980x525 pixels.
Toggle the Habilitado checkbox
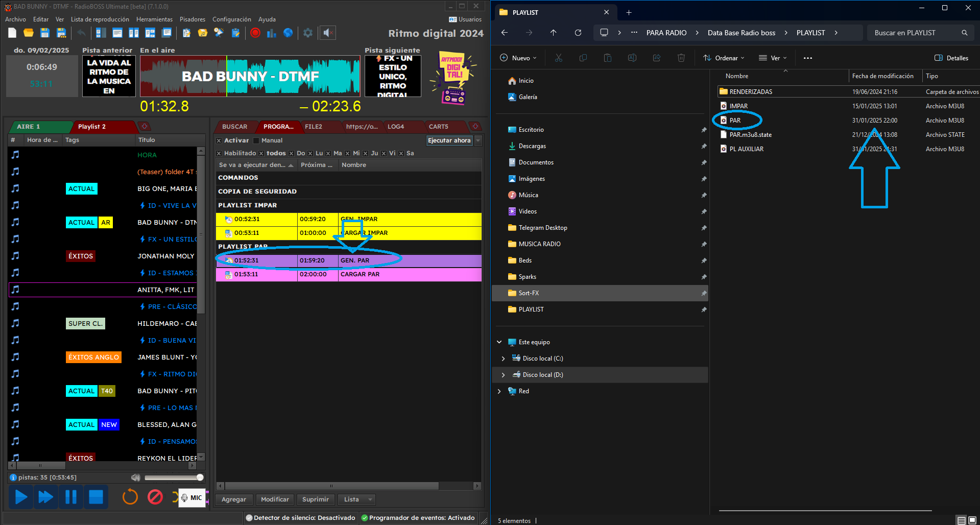[219, 154]
